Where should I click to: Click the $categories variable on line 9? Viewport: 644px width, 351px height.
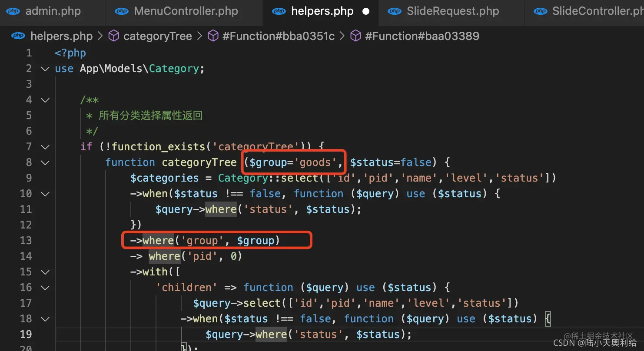pos(165,178)
